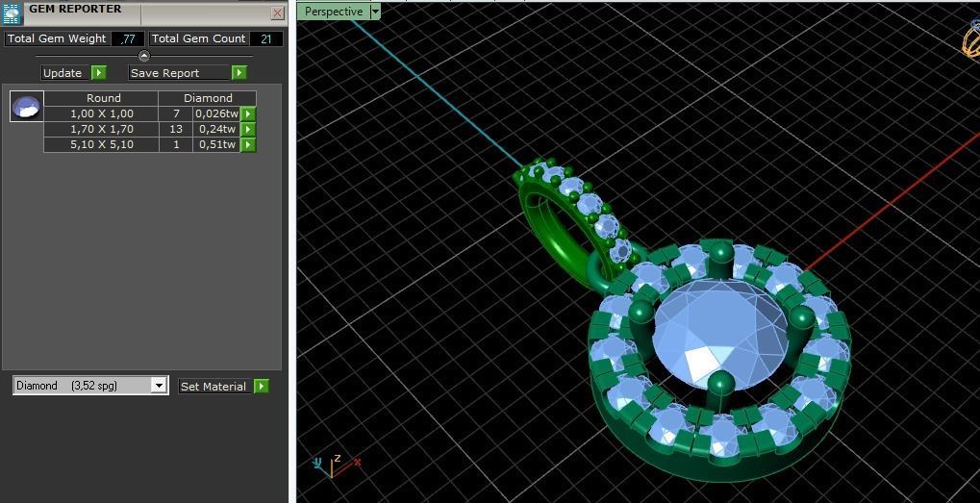Click the XYZ axis indicator in the viewport
The image size is (980, 503).
(337, 465)
